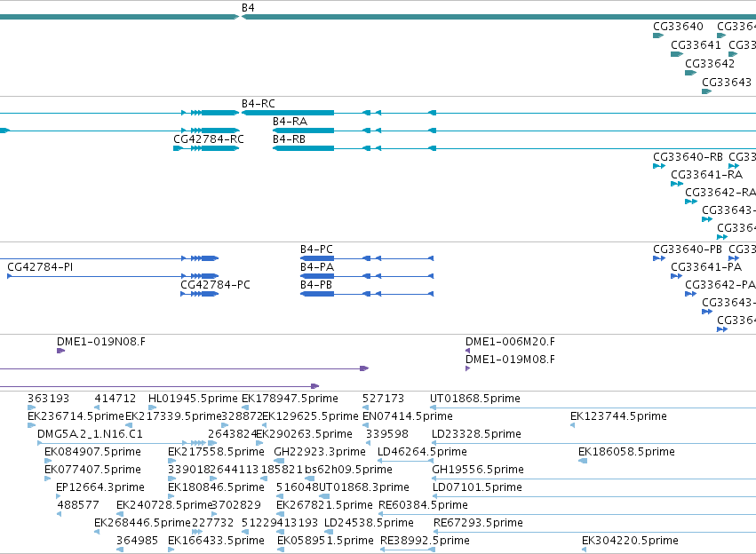756x554 pixels.
Task: Open transcript label B4-RB
Action: [x=290, y=139]
